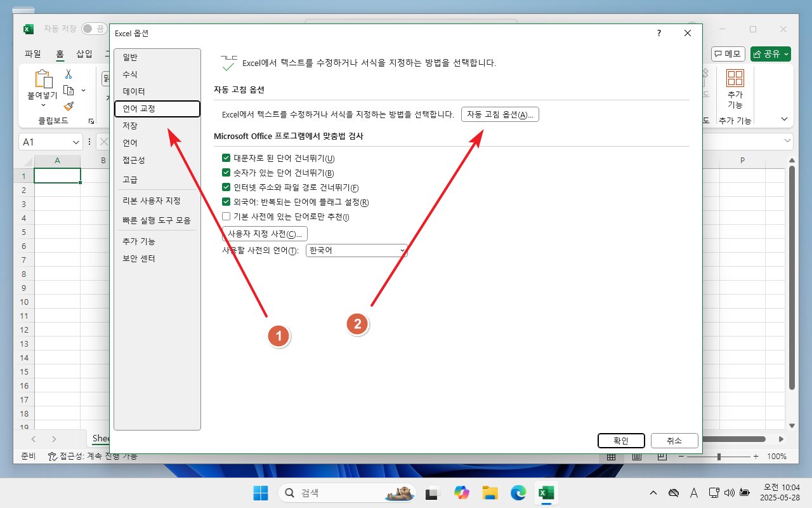Image resolution: width=812 pixels, height=508 pixels.
Task: Open the 저장 options category
Action: (157, 126)
